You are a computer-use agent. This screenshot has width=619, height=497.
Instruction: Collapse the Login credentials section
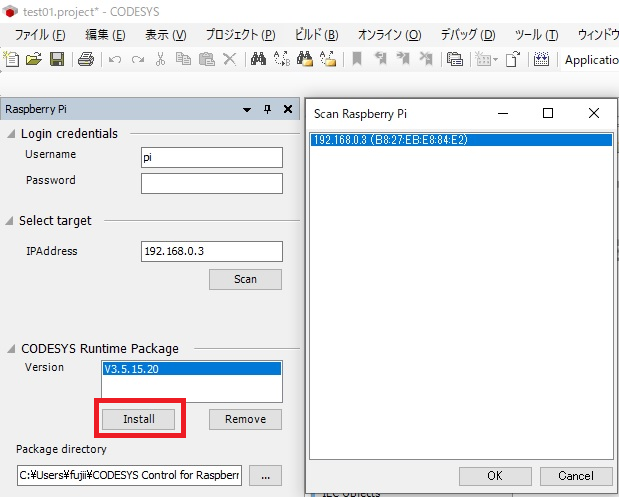[11, 134]
